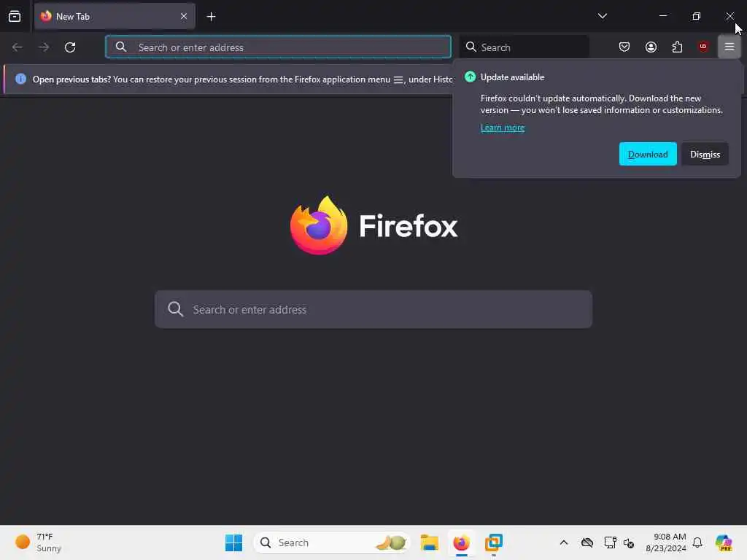Image resolution: width=747 pixels, height=560 pixels.
Task: Click the muted volume tray icon
Action: point(629,542)
